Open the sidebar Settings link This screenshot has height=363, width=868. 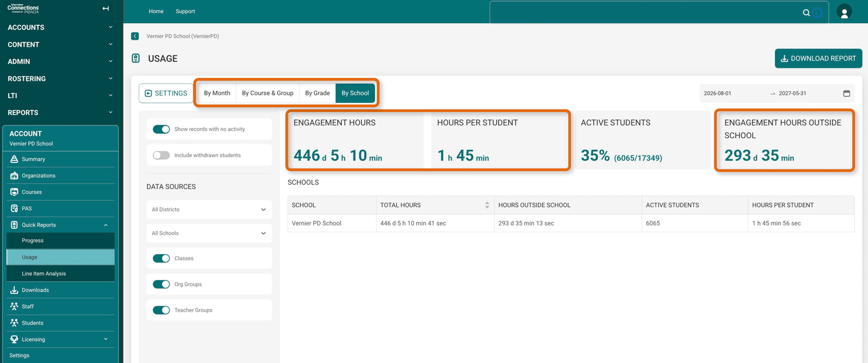19,355
